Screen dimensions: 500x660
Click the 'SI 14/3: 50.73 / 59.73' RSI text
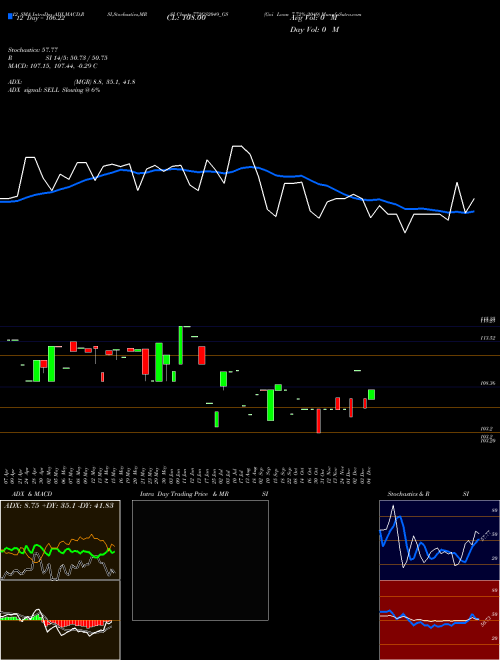[76, 58]
